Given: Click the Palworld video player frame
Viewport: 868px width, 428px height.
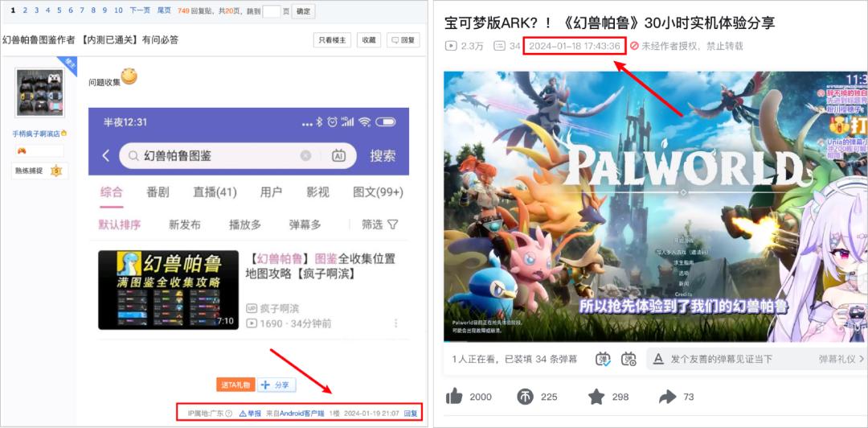Looking at the screenshot, I should [x=656, y=206].
